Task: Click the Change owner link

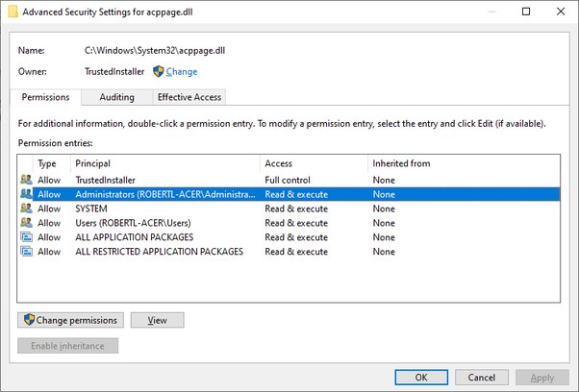Action: pos(182,72)
